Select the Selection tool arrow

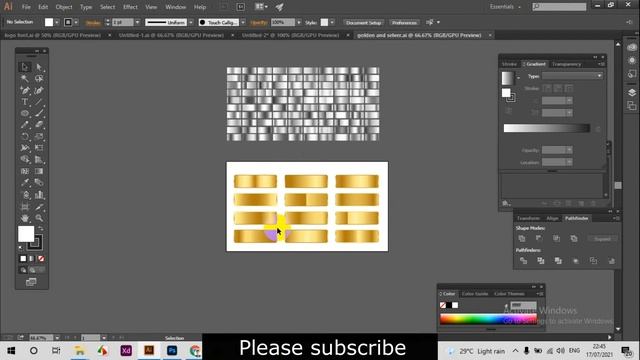(25, 67)
